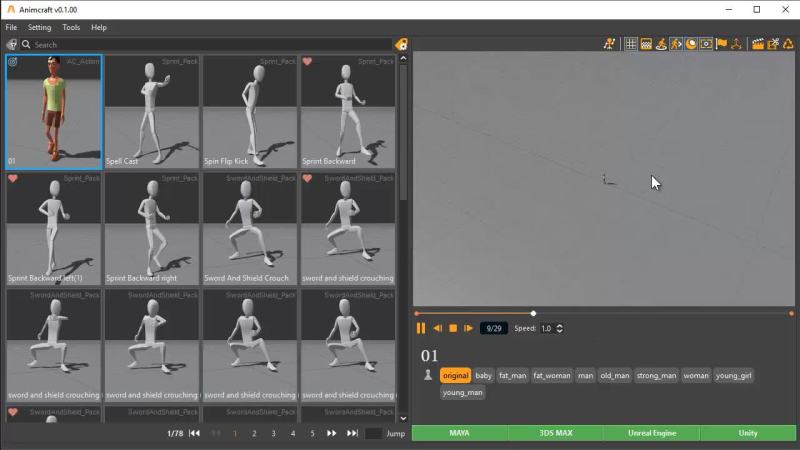Open the Setting menu
800x450 pixels.
(39, 28)
